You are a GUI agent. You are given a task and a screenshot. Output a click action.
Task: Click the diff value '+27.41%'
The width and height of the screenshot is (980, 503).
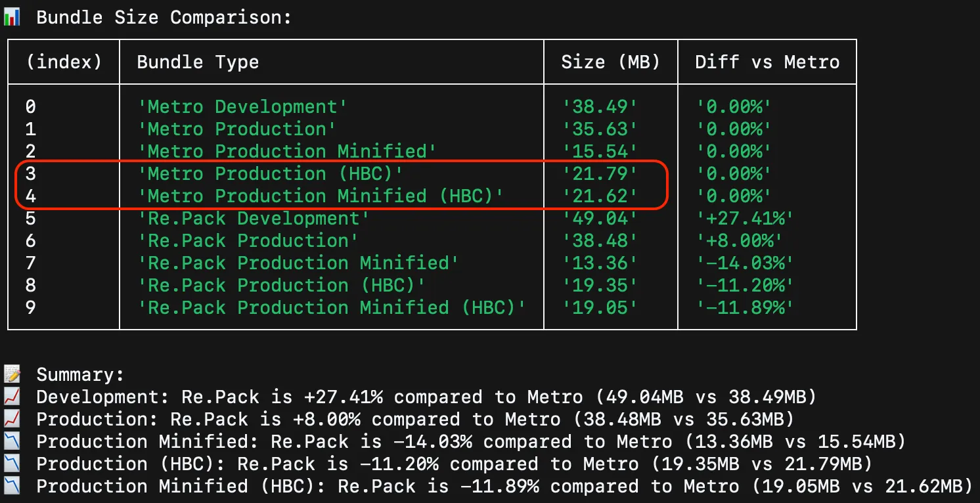(745, 218)
